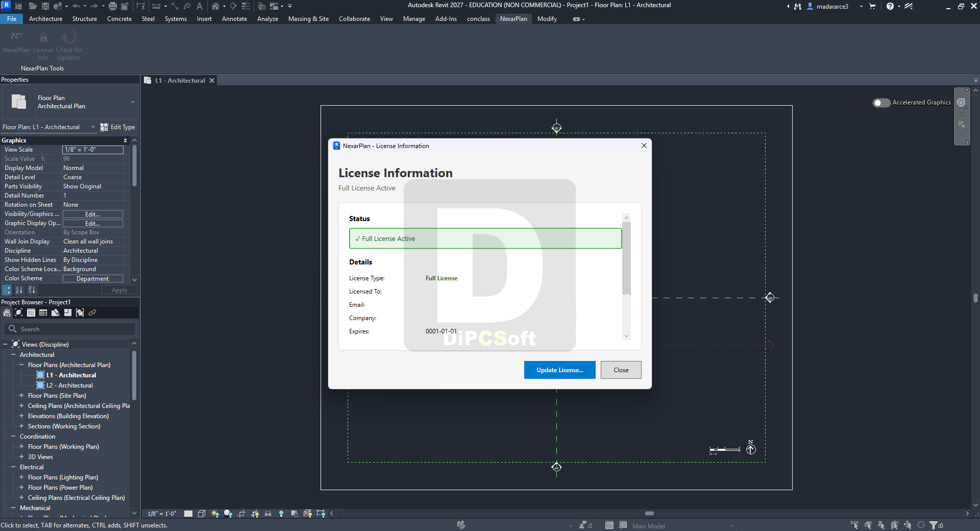
Task: Click the Graphic Display Options Edit... button
Action: point(92,224)
